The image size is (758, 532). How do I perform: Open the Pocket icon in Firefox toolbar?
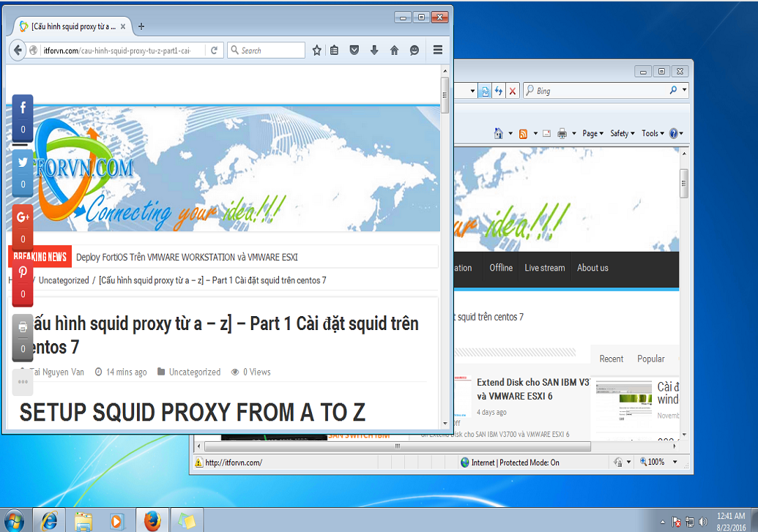[354, 50]
